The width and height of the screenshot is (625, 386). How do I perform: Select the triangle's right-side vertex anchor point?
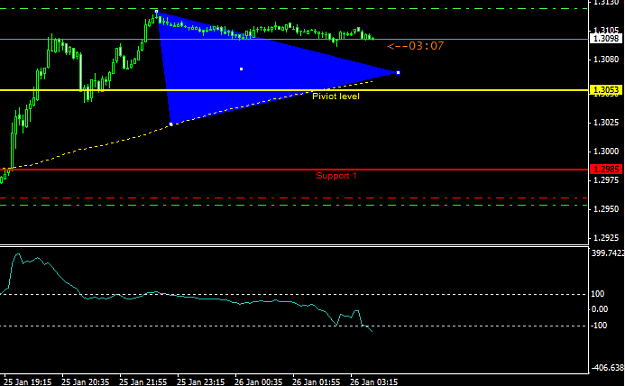tap(398, 73)
